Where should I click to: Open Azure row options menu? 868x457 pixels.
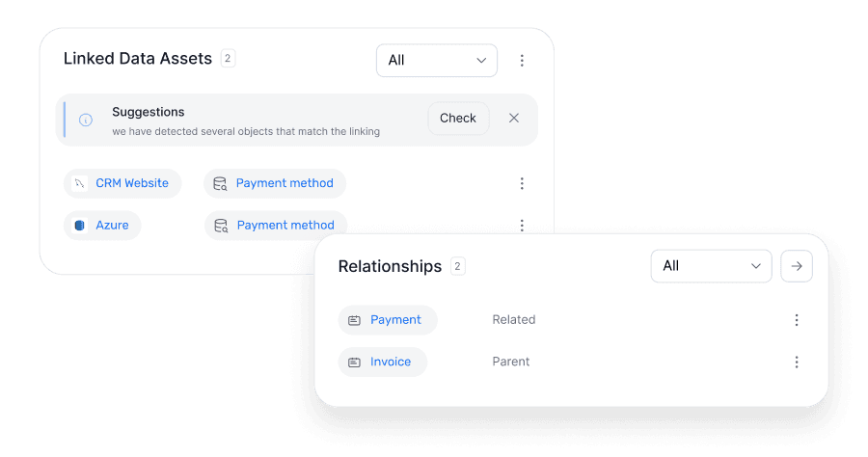pyautogui.click(x=522, y=226)
